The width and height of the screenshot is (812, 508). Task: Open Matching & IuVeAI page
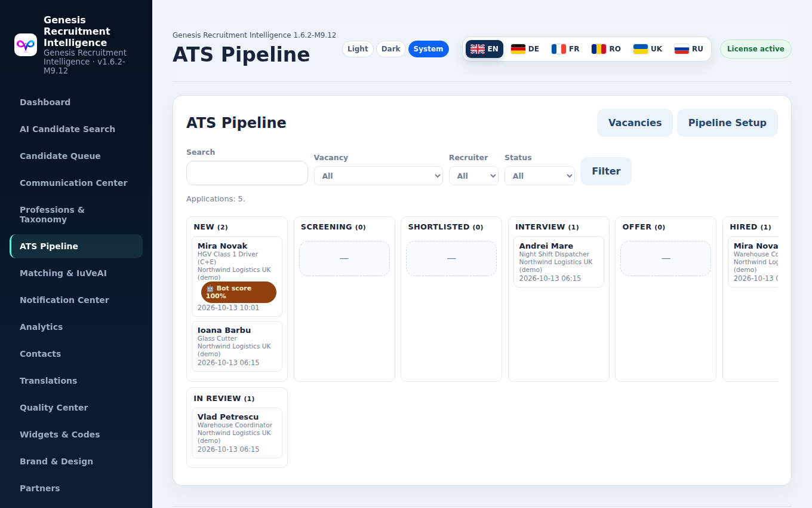tap(76, 273)
